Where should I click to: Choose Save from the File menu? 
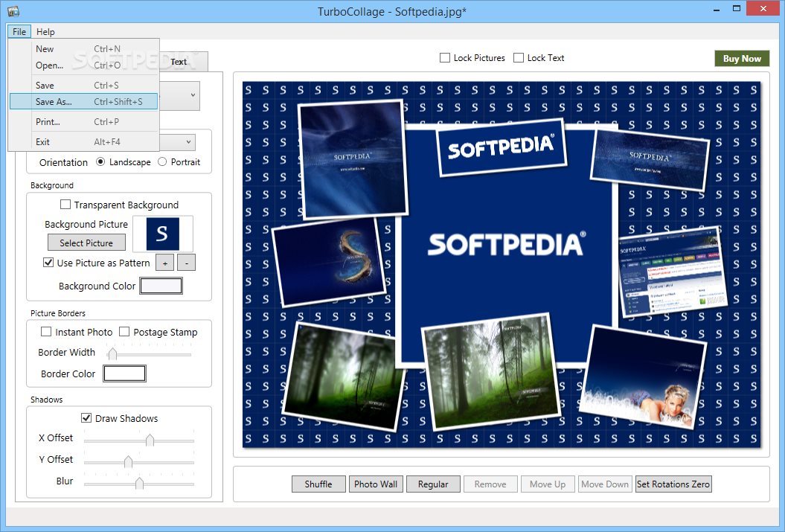coord(83,86)
